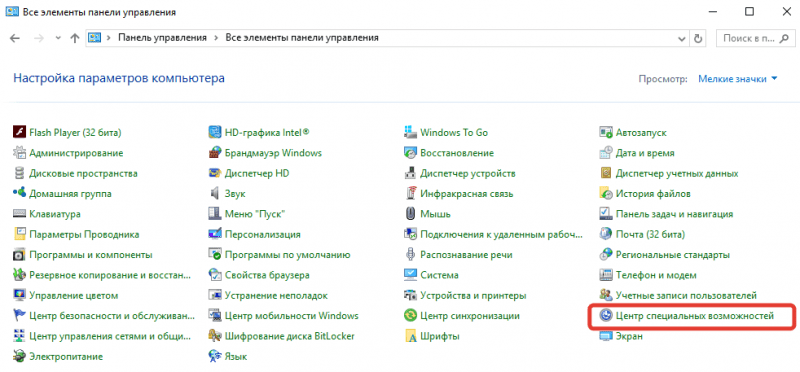Open the Региональные стандарты link

point(673,255)
